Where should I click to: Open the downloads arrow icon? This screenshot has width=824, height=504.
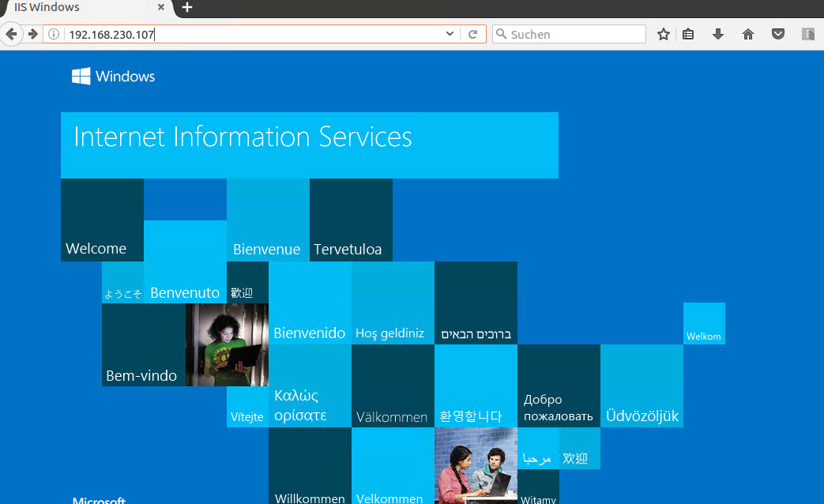click(x=718, y=34)
